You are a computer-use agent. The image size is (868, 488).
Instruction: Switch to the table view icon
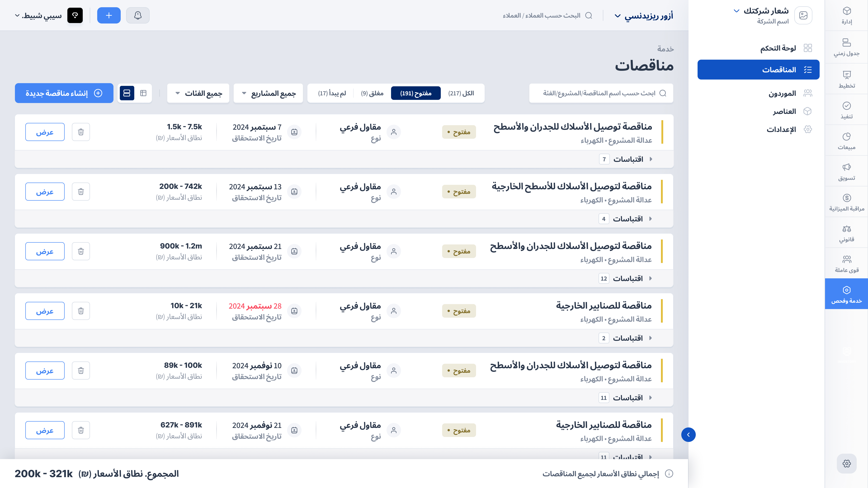click(x=143, y=93)
